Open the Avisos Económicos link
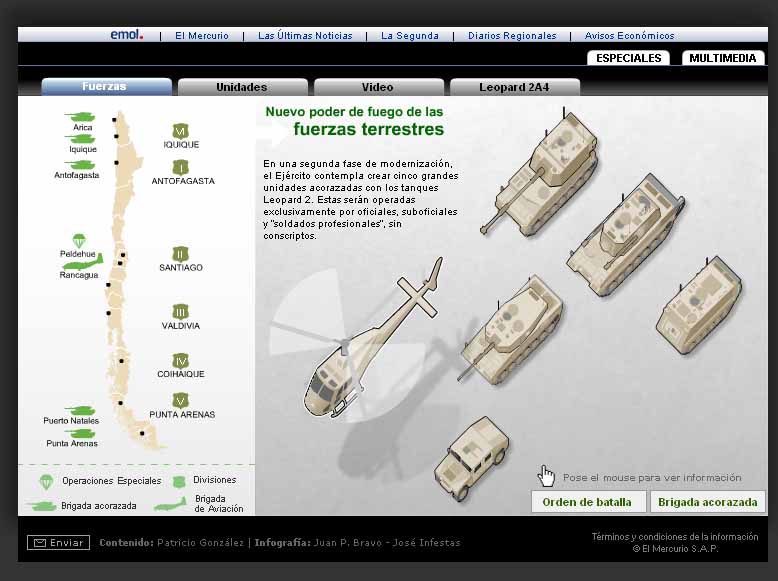 tap(629, 36)
